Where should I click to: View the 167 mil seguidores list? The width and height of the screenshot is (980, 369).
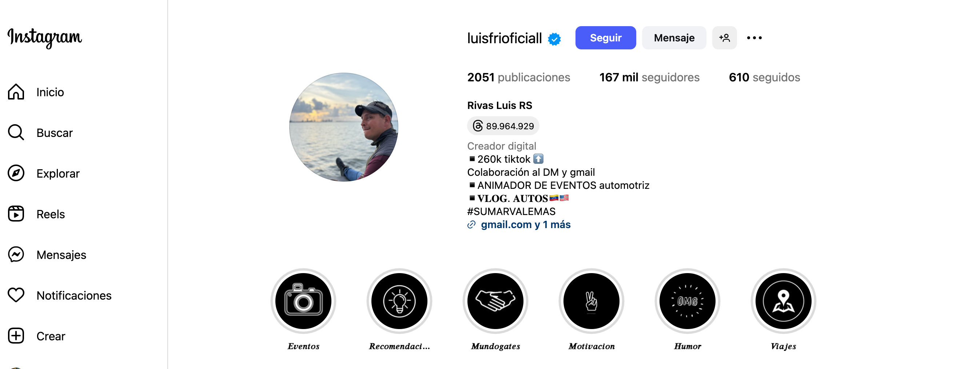click(x=649, y=77)
